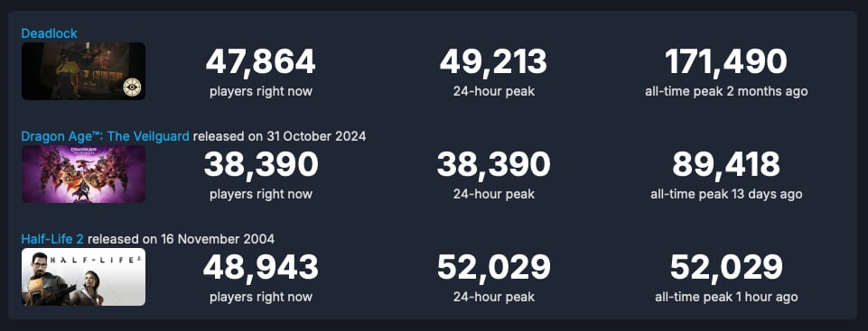This screenshot has height=331, width=868.
Task: Click the Half-Life 2 logo text on cover
Action: pyautogui.click(x=93, y=259)
